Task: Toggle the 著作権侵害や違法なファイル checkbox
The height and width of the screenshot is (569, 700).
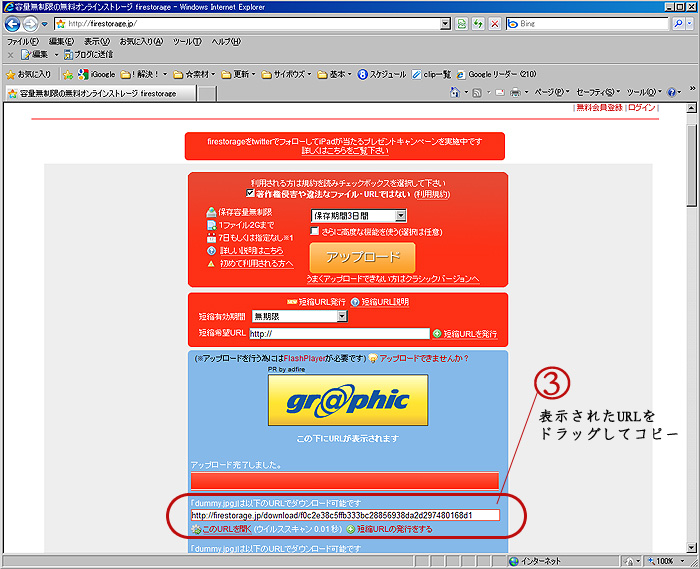Action: (x=250, y=193)
